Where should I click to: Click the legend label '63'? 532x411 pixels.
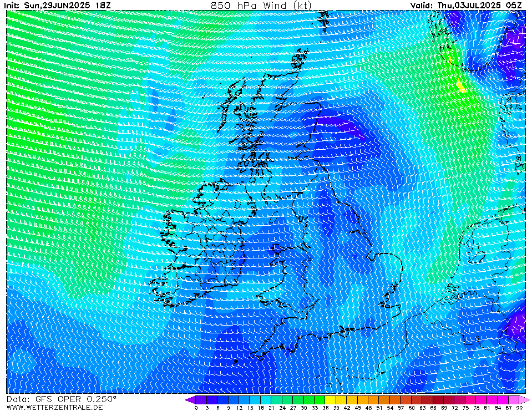point(422,408)
